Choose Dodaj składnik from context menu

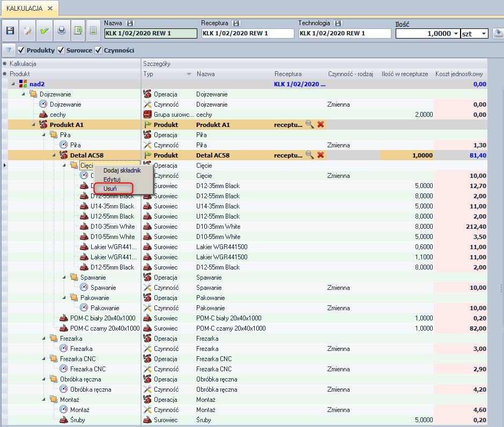(x=122, y=170)
